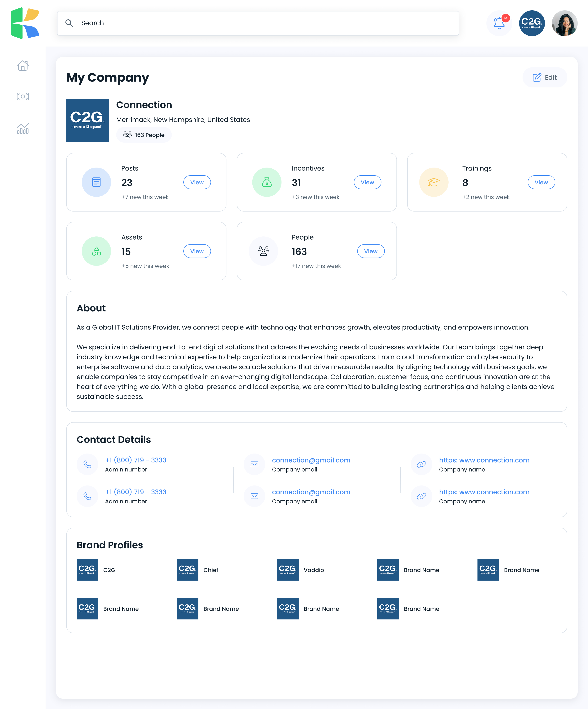Open the user profile photo avatar
This screenshot has width=588, height=709.
(x=565, y=23)
